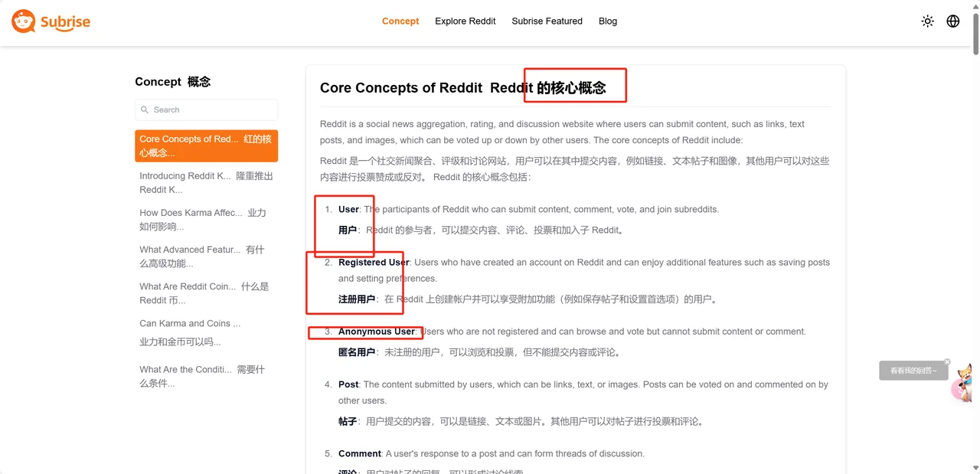Viewport: 980px width, 474px height.
Task: Open the Explore Reddit navigation item
Action: (x=465, y=21)
